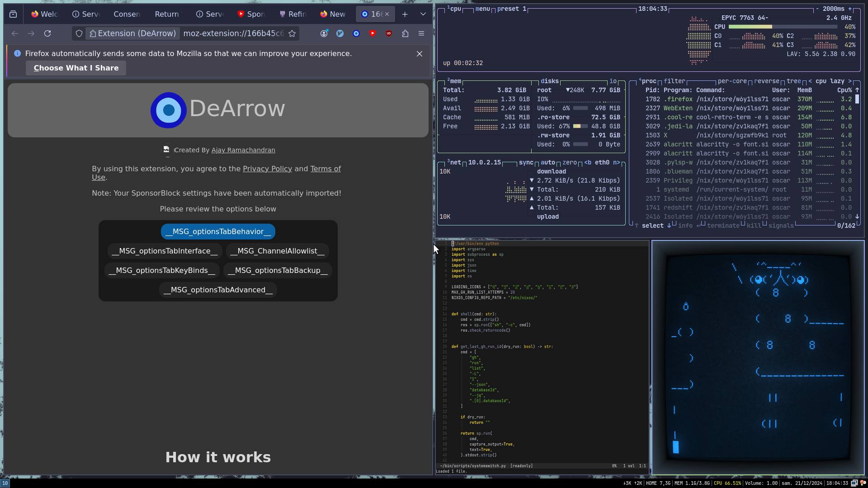
Task: Dismiss the Firefox data sharing notification
Action: click(x=420, y=54)
